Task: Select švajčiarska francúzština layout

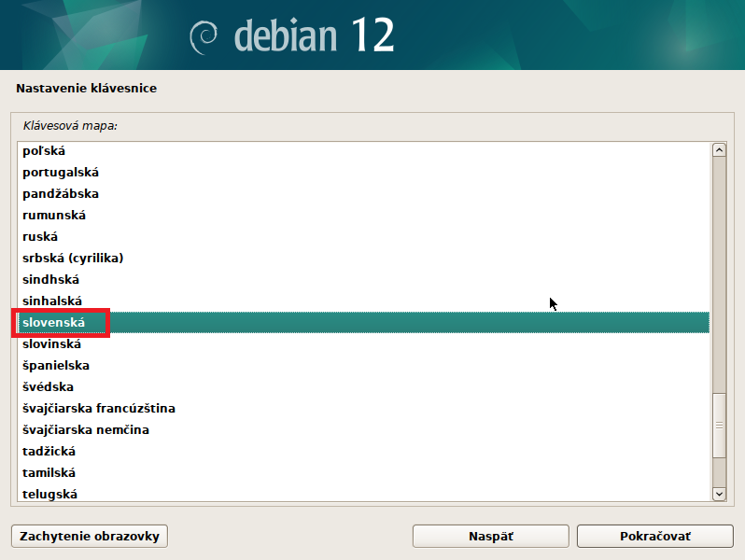Action: 99,409
